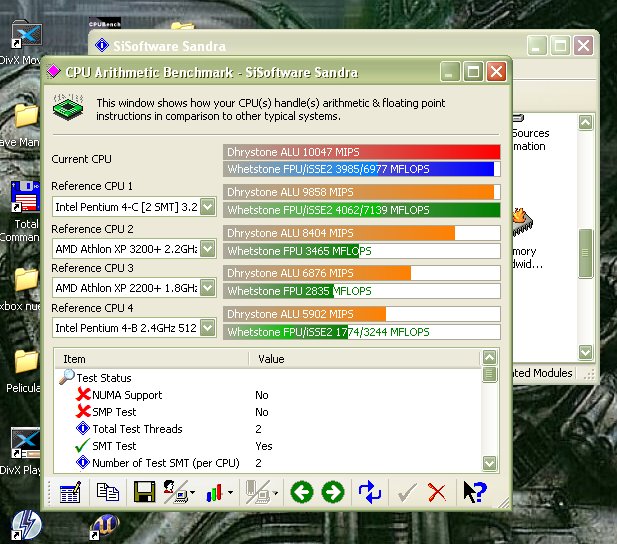
Task: Click the results list scrollbar thumb
Action: pyautogui.click(x=490, y=374)
